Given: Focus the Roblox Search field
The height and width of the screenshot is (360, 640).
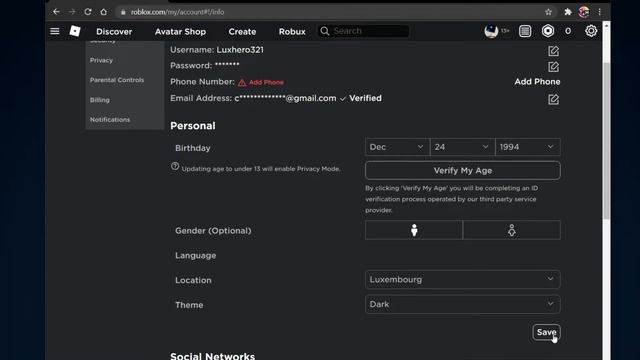Looking at the screenshot, I should point(363,31).
